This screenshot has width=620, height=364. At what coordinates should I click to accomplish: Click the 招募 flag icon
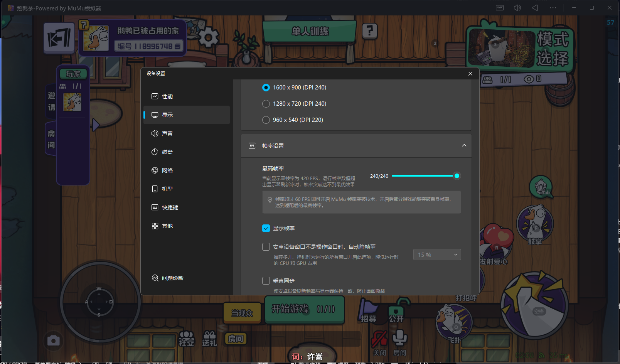tap(368, 311)
